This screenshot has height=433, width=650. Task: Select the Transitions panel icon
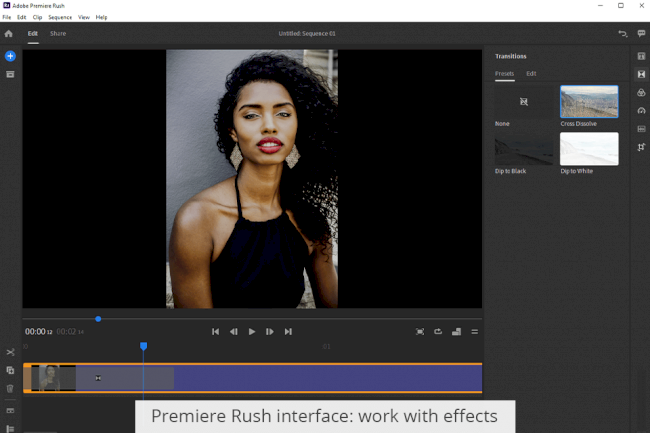[x=641, y=74]
